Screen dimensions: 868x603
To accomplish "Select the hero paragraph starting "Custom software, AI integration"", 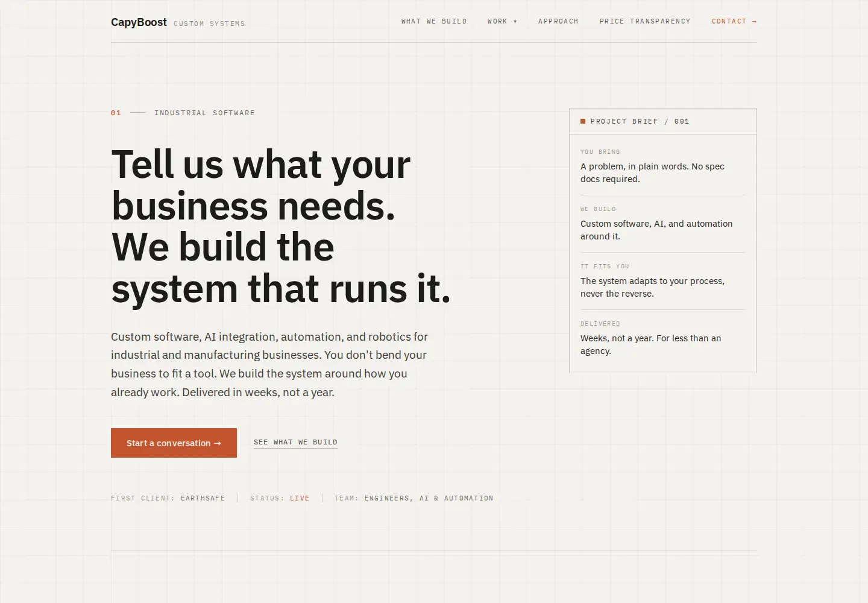I will coord(269,364).
